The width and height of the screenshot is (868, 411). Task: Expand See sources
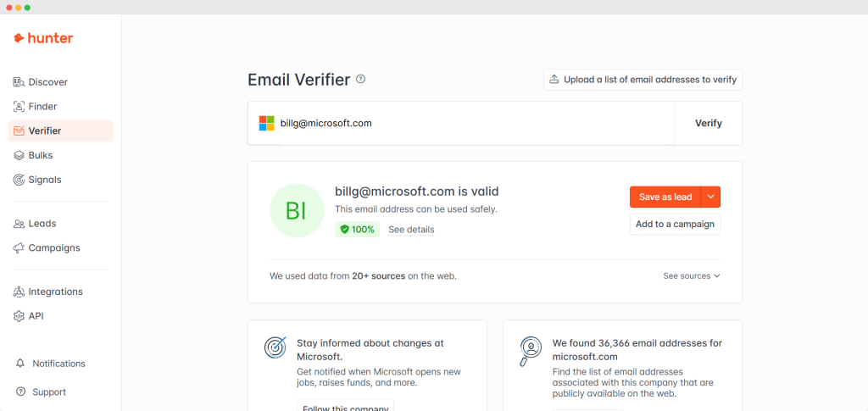tap(692, 276)
